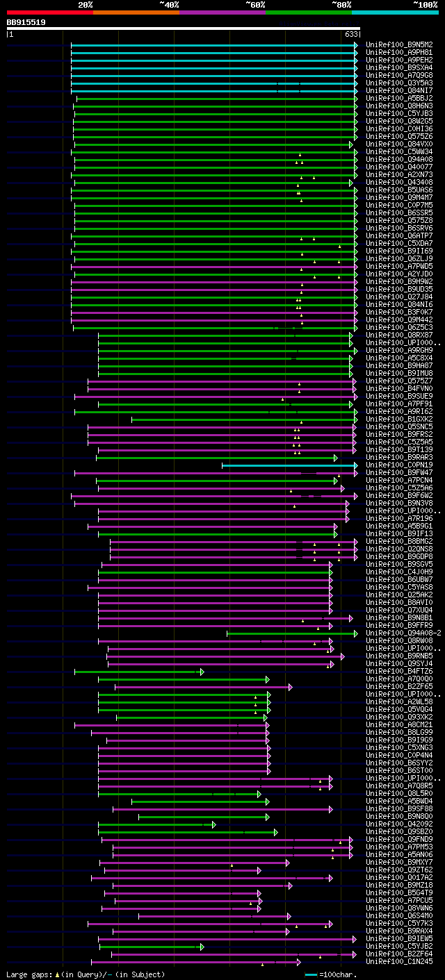Select the UniRef100_Q8RX87 row label
Screen dimensions: 445x980
coord(400,335)
